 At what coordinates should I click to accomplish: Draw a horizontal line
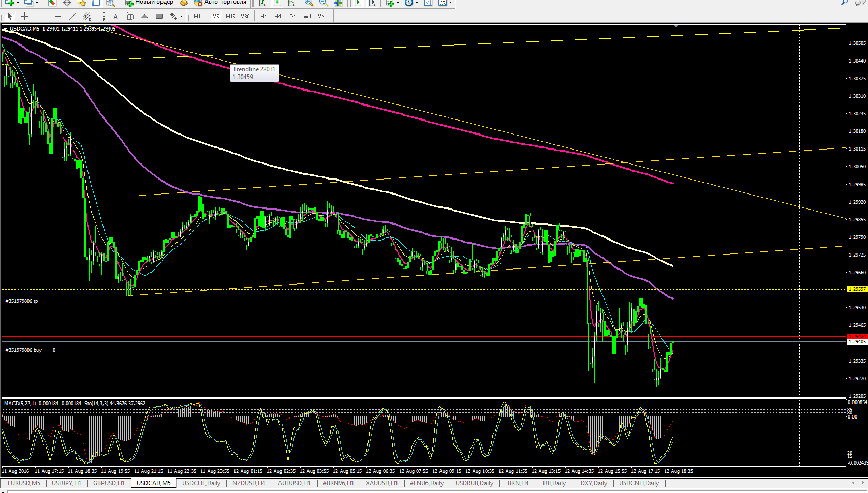click(x=57, y=17)
